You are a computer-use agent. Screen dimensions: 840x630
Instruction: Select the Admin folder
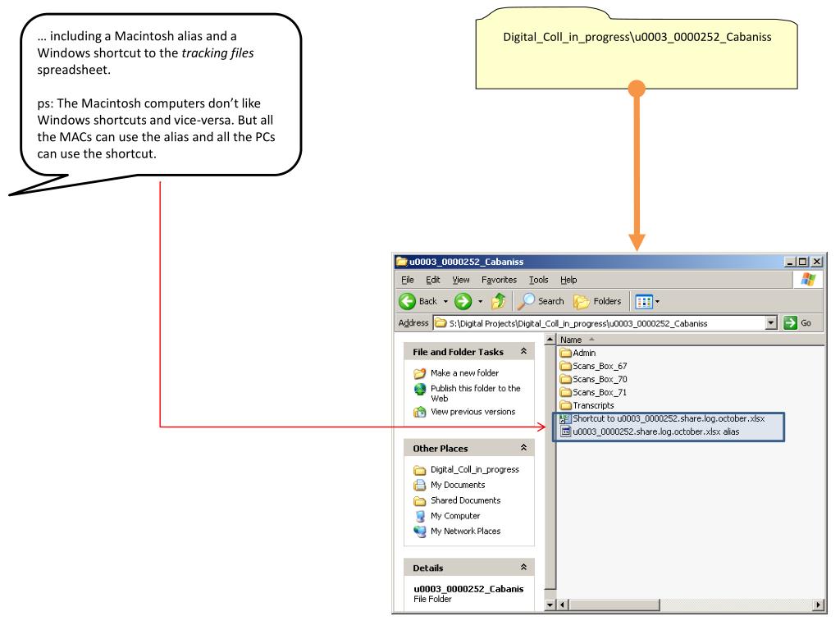click(577, 353)
